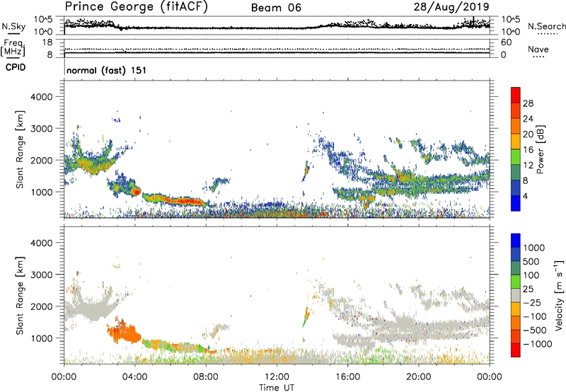Click the '12:00' time axis tick label
This screenshot has width=566, height=392.
[x=277, y=377]
